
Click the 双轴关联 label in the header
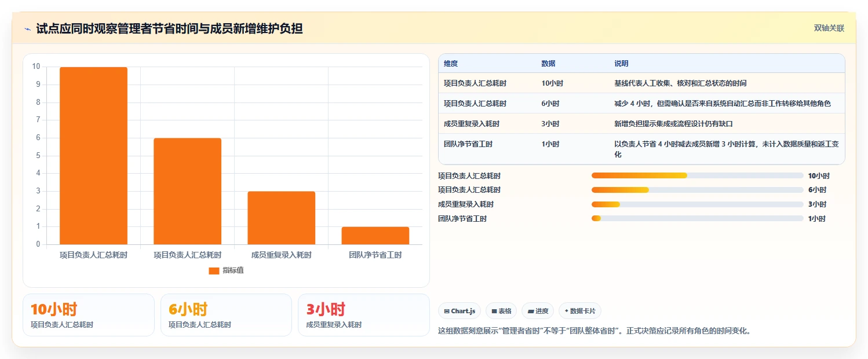(x=829, y=28)
